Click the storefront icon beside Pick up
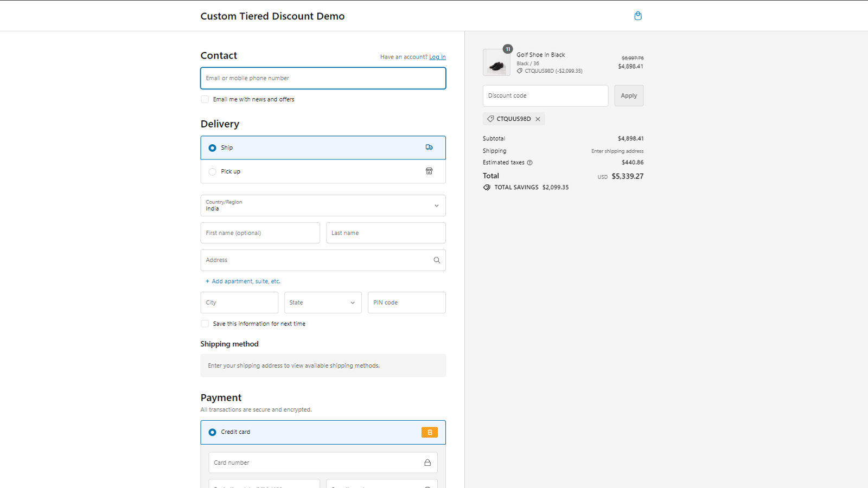The width and height of the screenshot is (868, 488). point(429,171)
